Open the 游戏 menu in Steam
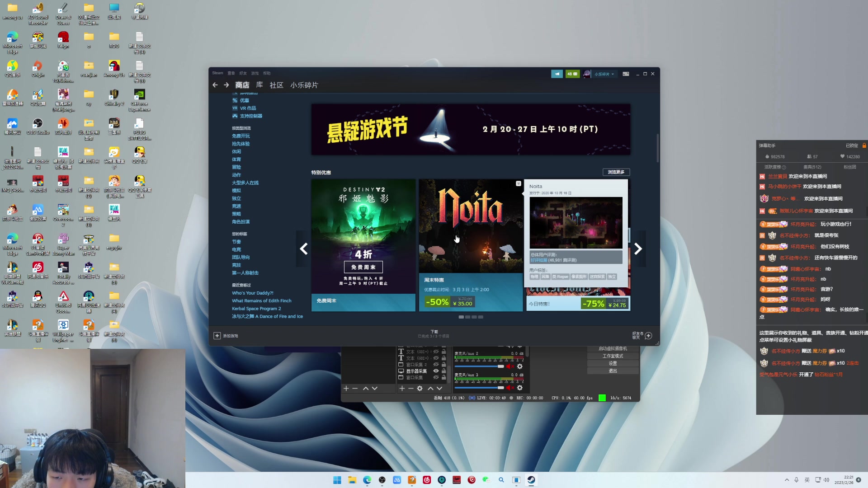The width and height of the screenshot is (868, 488). pyautogui.click(x=255, y=73)
